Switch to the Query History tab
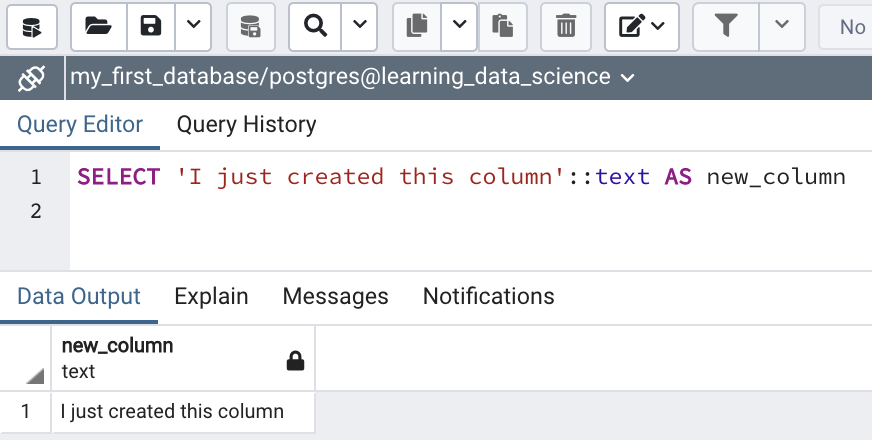This screenshot has height=440, width=872. 246,125
